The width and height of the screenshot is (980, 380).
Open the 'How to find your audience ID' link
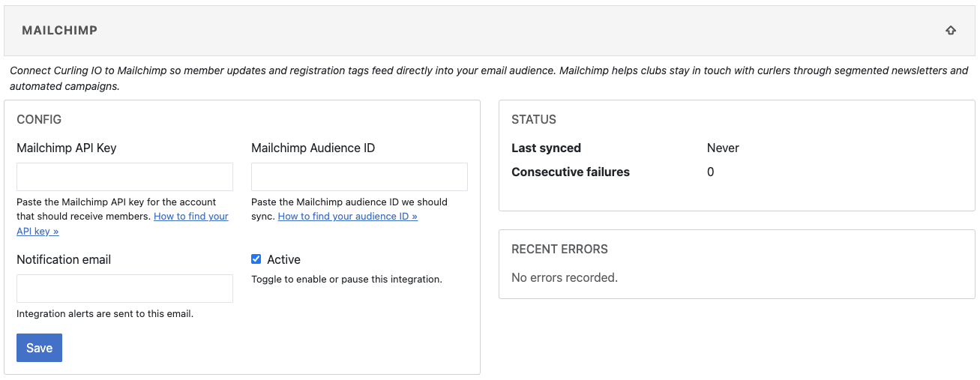[x=347, y=216]
